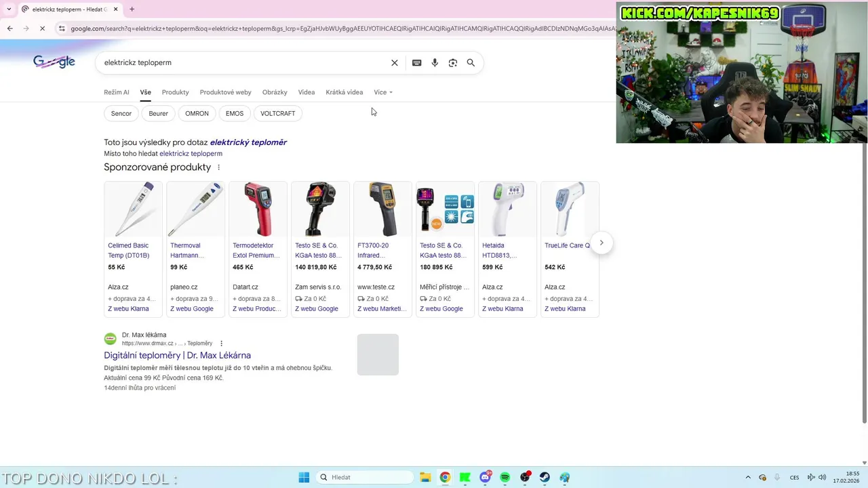868x488 pixels.
Task: Open Discord from the taskbar
Action: point(486,477)
